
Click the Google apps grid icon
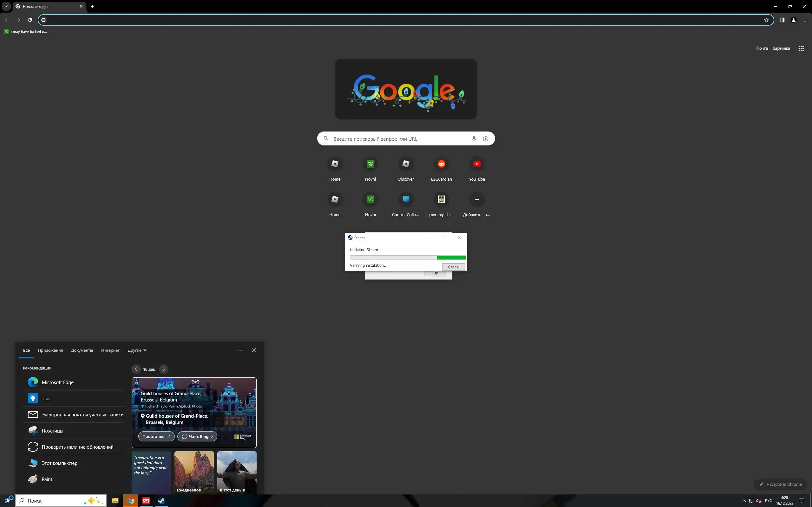pos(801,48)
